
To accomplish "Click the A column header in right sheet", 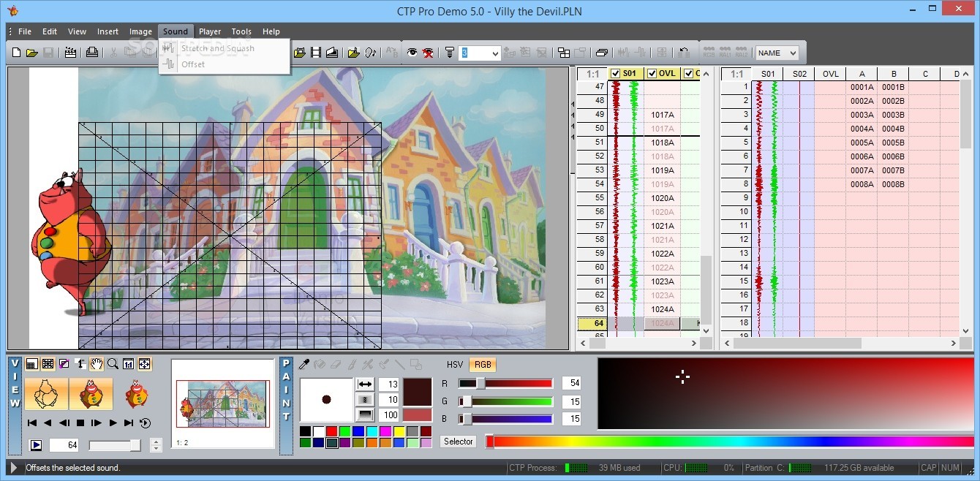I will (x=862, y=74).
